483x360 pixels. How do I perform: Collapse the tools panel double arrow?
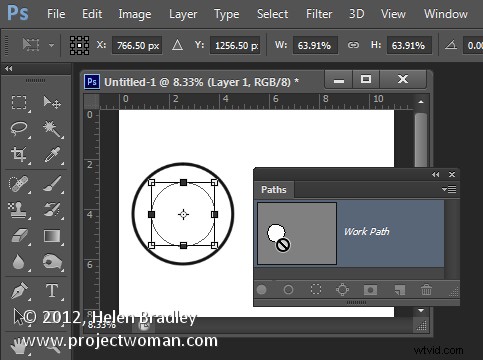pyautogui.click(x=9, y=69)
